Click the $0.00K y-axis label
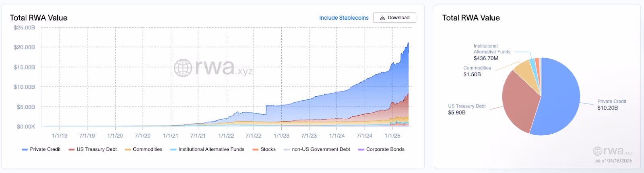This screenshot has width=644, height=173. tap(26, 127)
